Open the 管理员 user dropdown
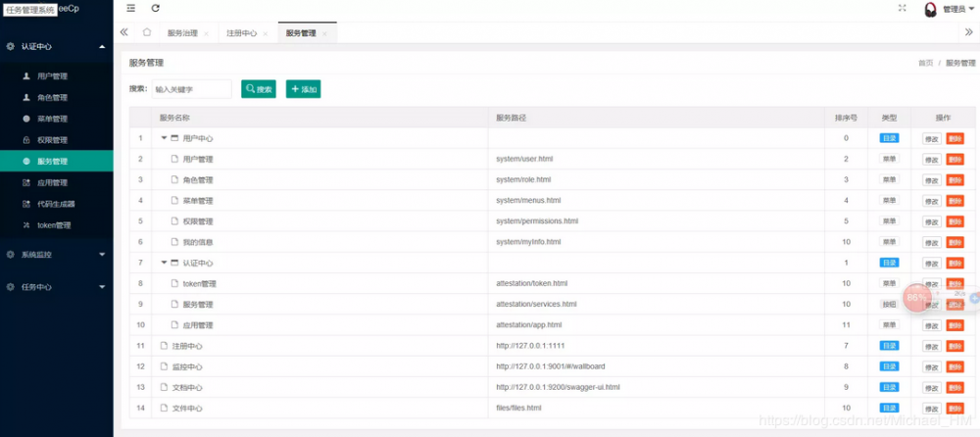 (957, 10)
